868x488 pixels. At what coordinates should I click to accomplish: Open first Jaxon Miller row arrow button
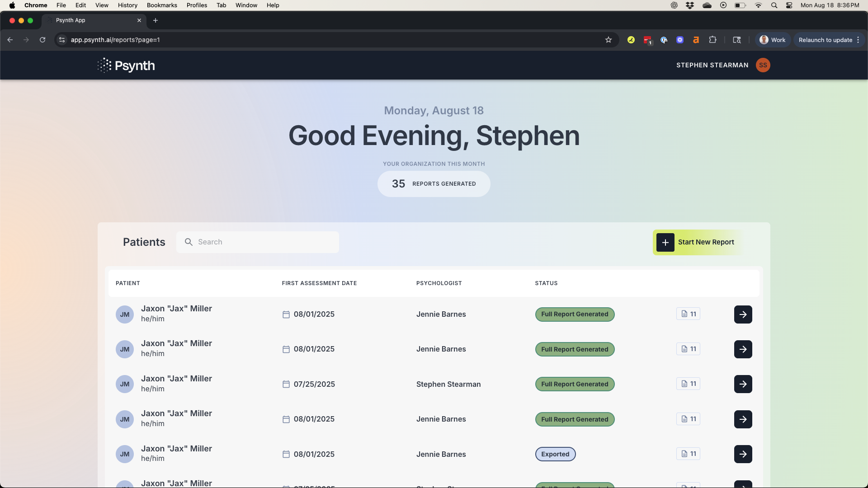point(743,314)
